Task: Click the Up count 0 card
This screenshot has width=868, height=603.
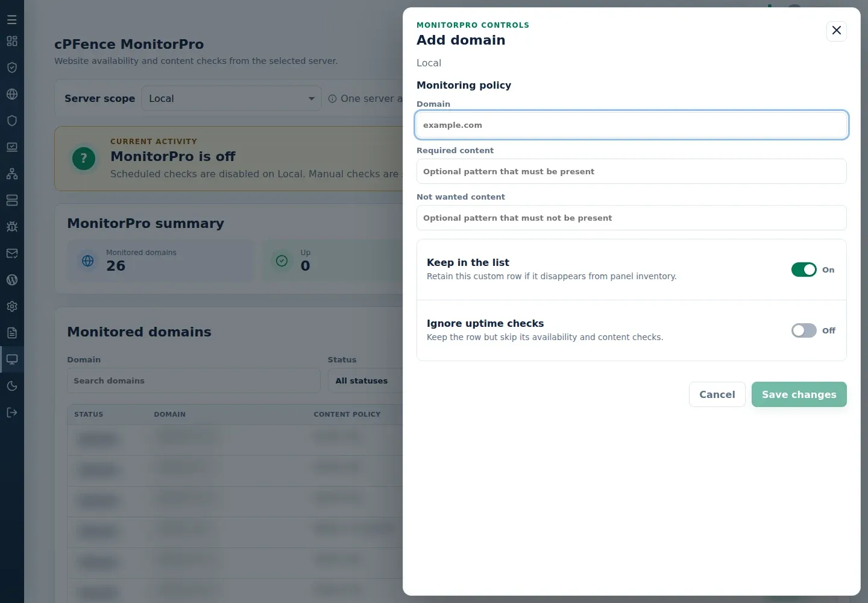Action: [x=332, y=260]
